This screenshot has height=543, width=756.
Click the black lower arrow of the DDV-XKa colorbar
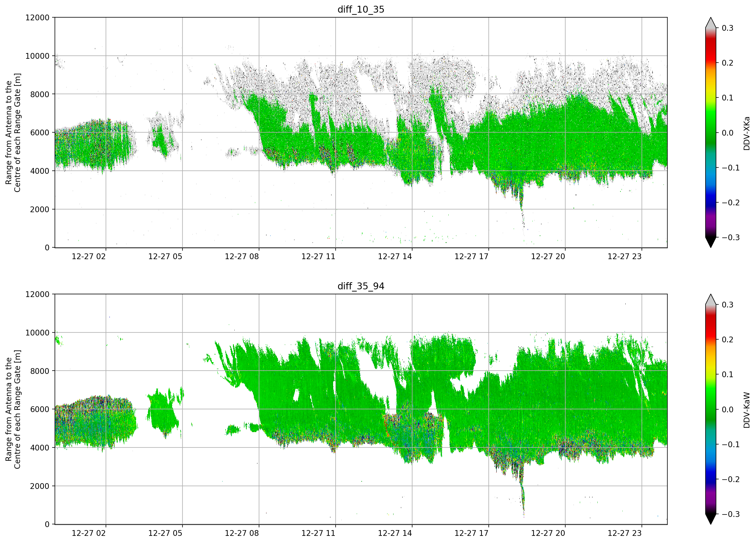pyautogui.click(x=711, y=242)
